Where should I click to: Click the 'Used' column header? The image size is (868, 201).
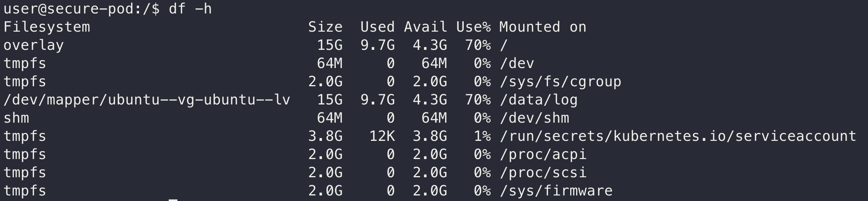coord(377,27)
